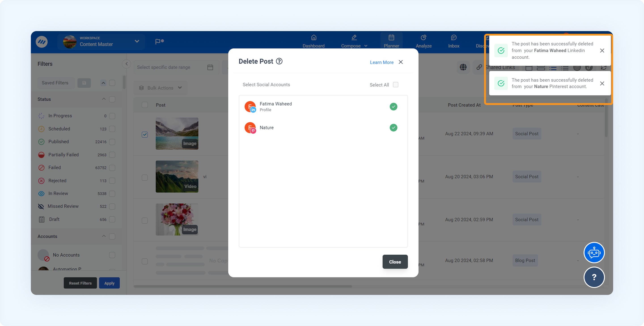Close the Delete Post dialog with X
Viewport: 644px width, 326px height.
(x=401, y=62)
